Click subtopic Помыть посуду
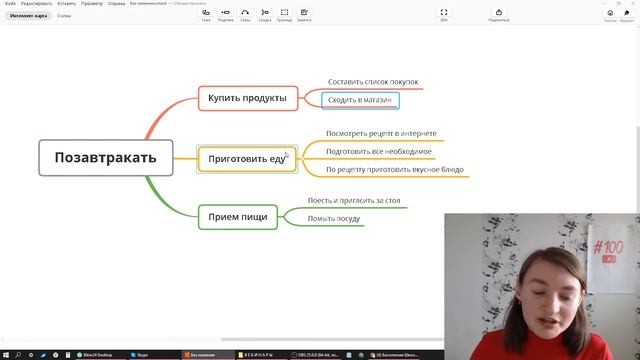This screenshot has height=360, width=640. click(334, 218)
